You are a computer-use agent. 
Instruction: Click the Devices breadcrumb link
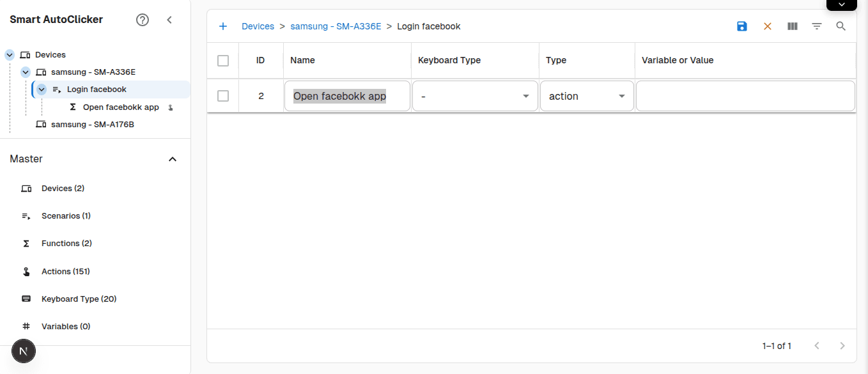258,26
